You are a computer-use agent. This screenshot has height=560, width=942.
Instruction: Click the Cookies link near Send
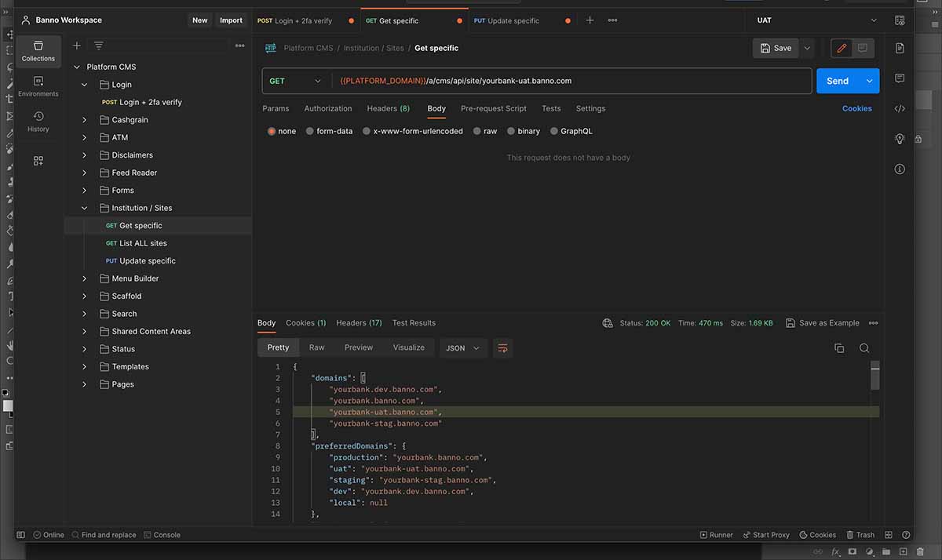point(856,108)
